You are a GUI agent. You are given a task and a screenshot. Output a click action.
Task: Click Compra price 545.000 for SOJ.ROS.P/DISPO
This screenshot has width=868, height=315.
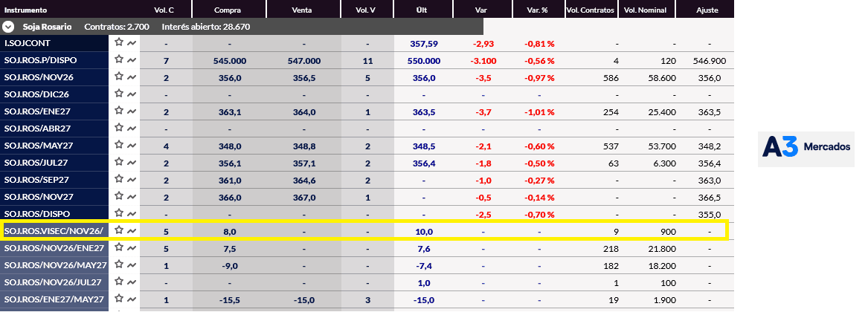point(229,61)
